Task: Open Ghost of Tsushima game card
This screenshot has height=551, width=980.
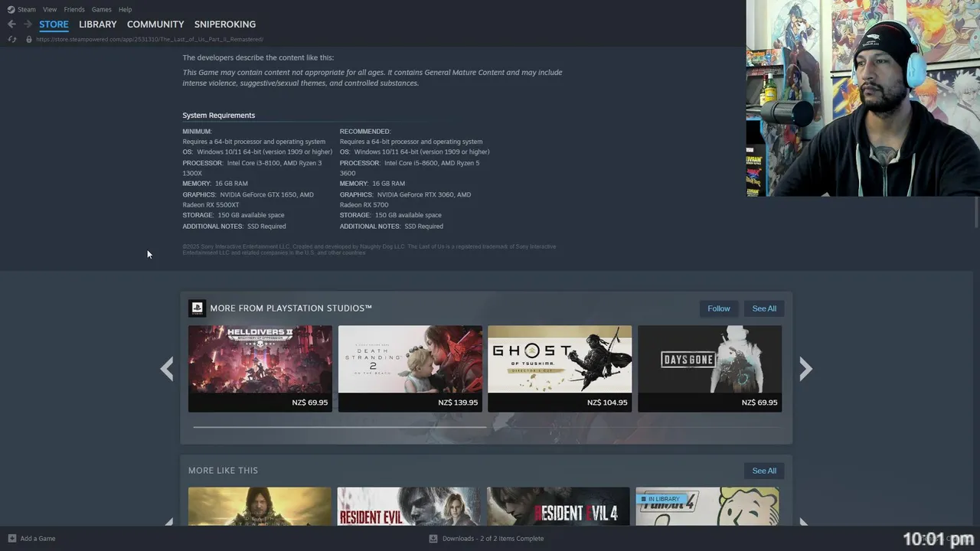Action: 560,369
